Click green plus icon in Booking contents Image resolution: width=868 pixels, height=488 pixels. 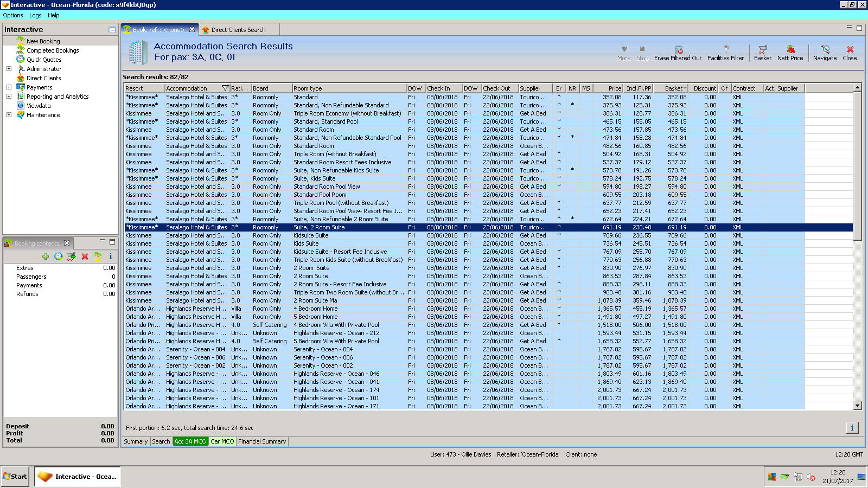[46, 256]
